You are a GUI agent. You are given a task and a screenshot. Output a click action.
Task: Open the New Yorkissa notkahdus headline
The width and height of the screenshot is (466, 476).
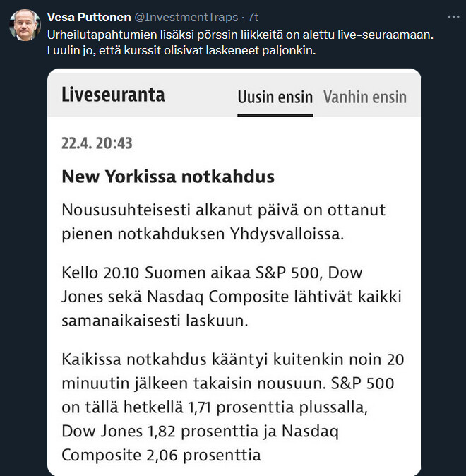pyautogui.click(x=168, y=177)
